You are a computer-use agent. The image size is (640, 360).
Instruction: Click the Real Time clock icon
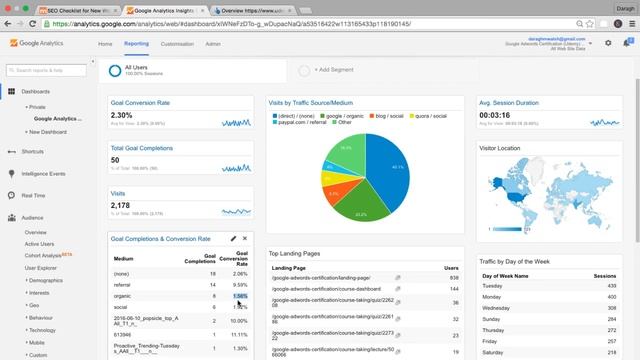point(11,196)
